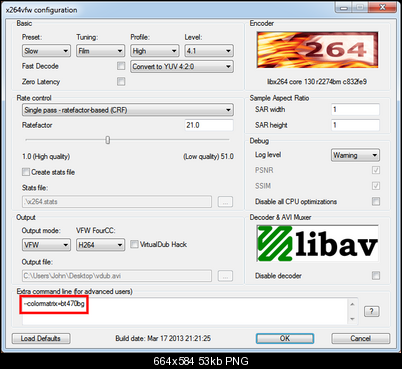
Task: Click the Ratefactor value field showing 21.0
Action: (x=209, y=125)
